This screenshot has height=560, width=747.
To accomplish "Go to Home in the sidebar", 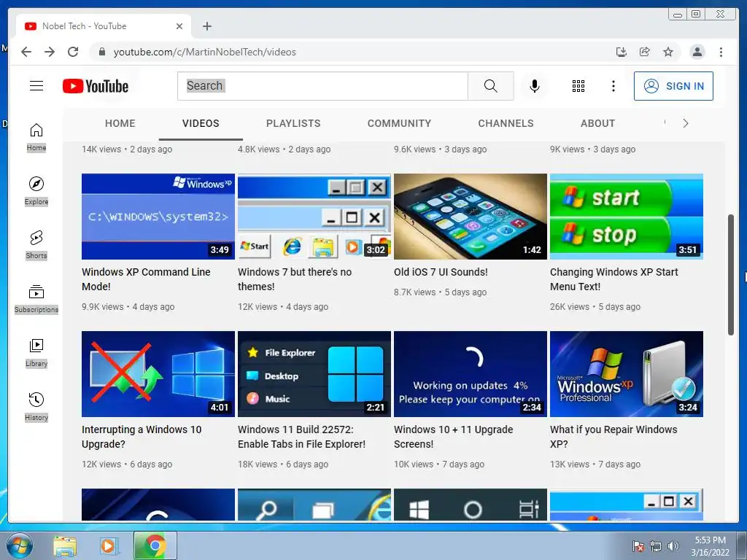I will pyautogui.click(x=36, y=137).
